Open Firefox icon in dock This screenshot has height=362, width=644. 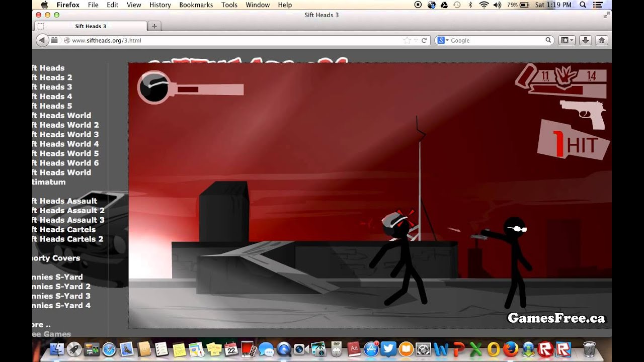tap(510, 349)
